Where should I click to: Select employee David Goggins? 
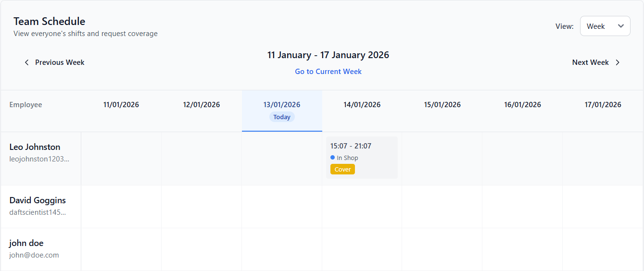[x=38, y=200]
